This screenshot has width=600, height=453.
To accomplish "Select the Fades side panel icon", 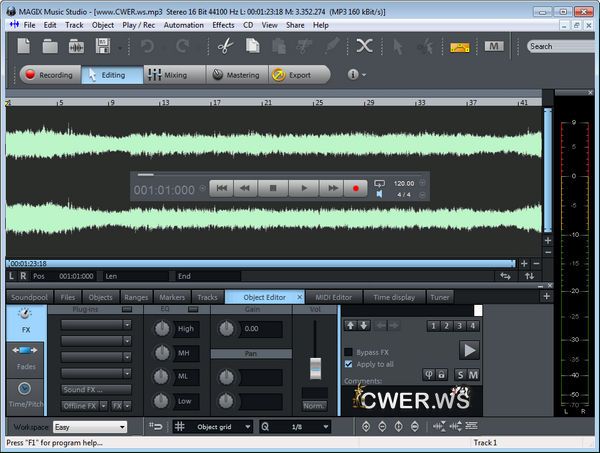I will (x=25, y=356).
